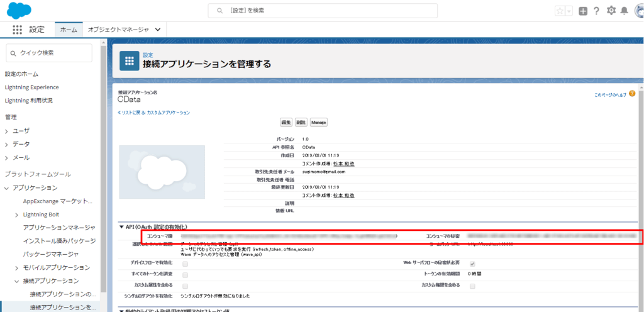Viewport: 644px width, 312px height.
Task: Toggle デバイスフローで有効化 checkbox
Action: (186, 263)
